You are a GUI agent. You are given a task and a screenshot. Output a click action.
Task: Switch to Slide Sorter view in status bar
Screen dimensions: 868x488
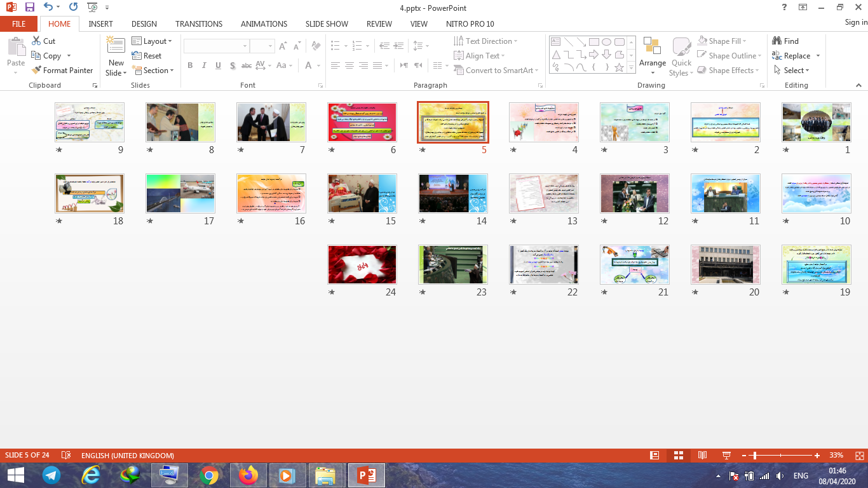coord(678,456)
